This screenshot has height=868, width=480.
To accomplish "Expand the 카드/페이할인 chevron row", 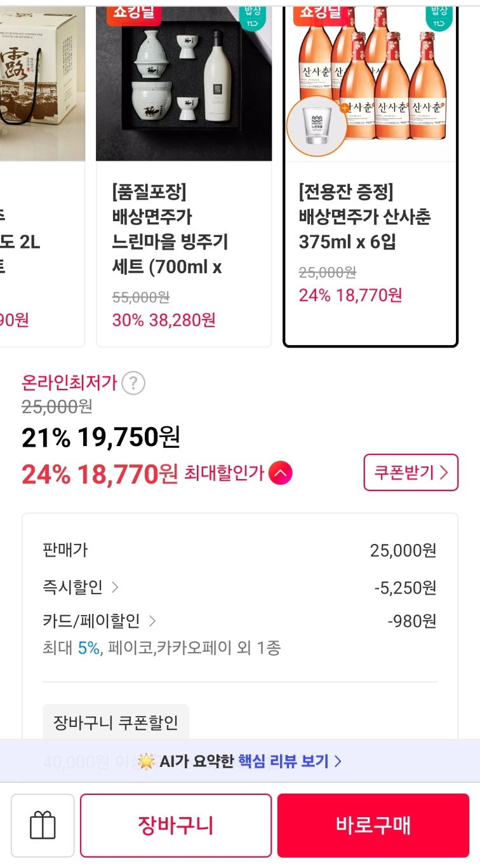I will point(99,621).
